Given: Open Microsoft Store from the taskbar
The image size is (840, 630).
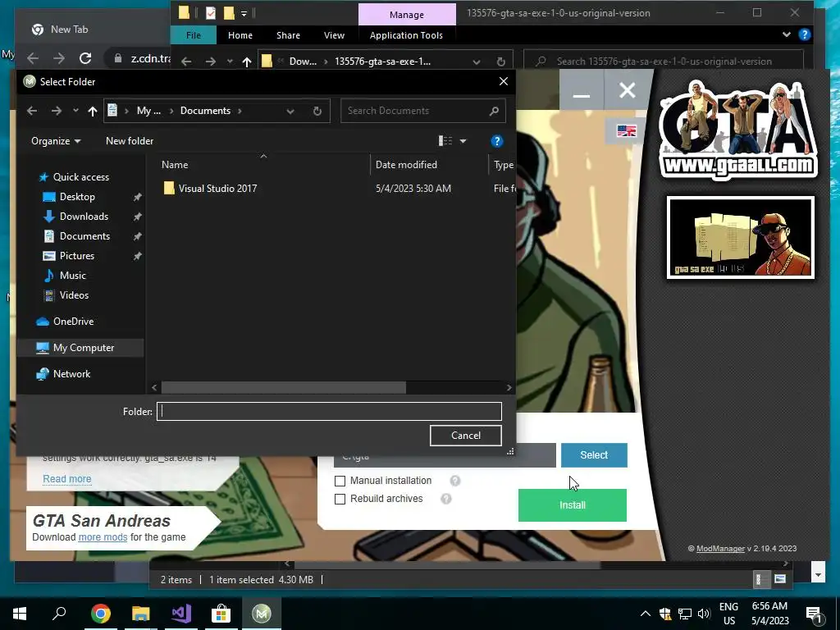Looking at the screenshot, I should click(221, 614).
